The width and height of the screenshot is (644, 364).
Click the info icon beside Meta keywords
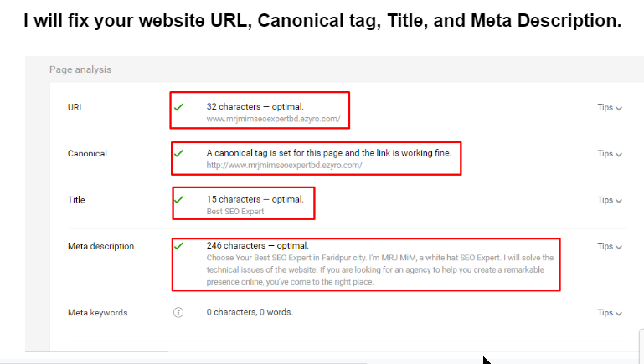coord(178,312)
